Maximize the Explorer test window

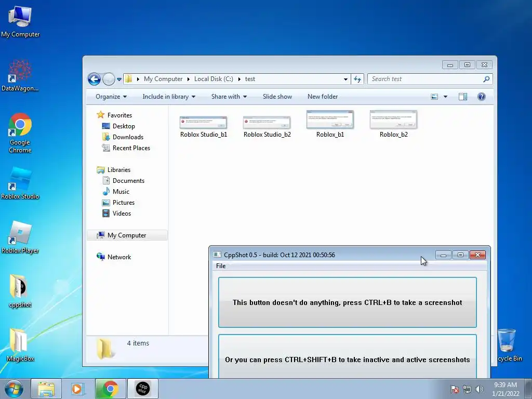tap(467, 65)
